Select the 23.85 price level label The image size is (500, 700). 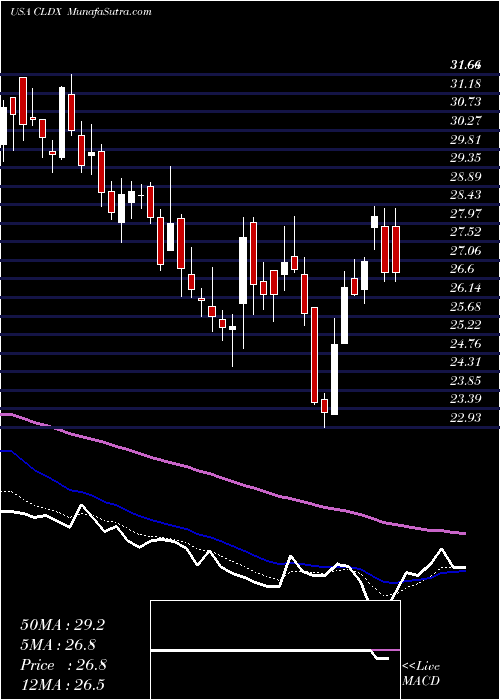pos(466,381)
